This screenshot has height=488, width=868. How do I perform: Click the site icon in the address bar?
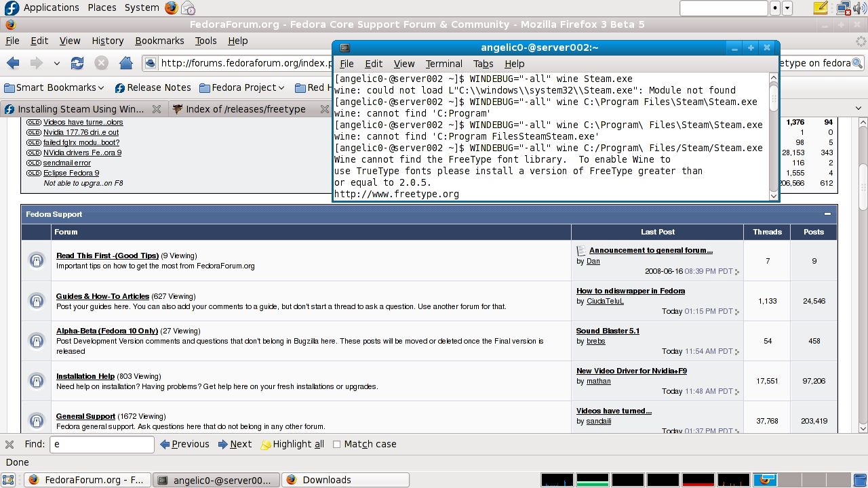point(151,63)
